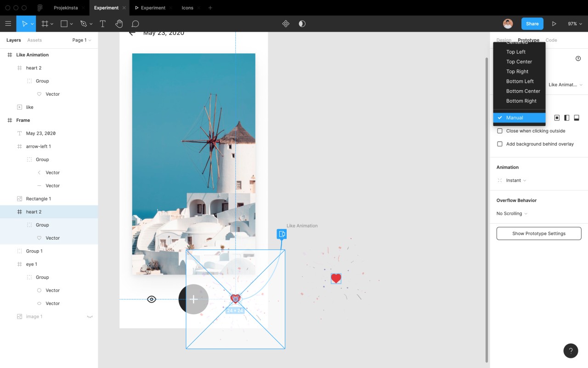Select the Group 1 layer

[x=49, y=251]
